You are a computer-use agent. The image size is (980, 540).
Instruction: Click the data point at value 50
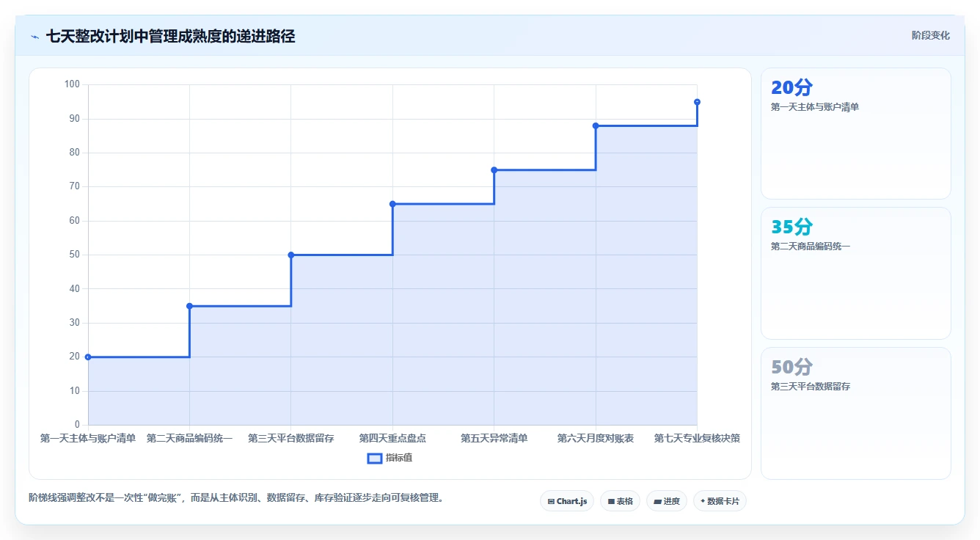click(291, 255)
